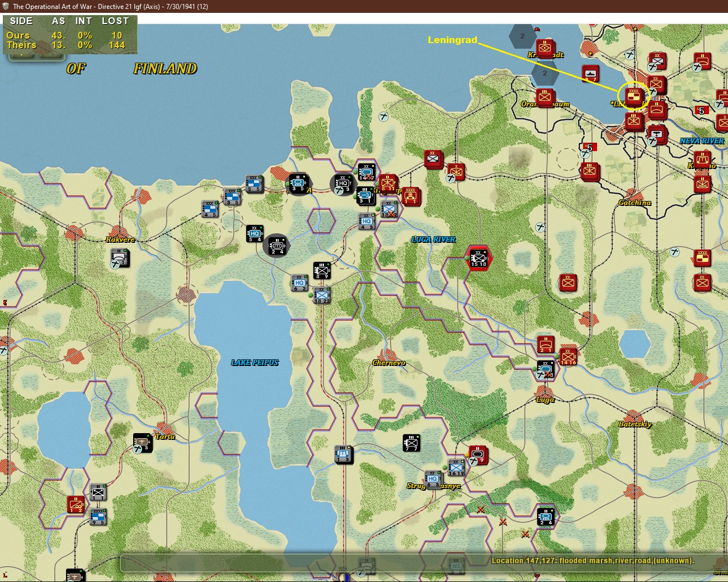728x582 pixels.
Task: Click the sea hex marked 2 beside Kronstadt
Action: coord(523,36)
